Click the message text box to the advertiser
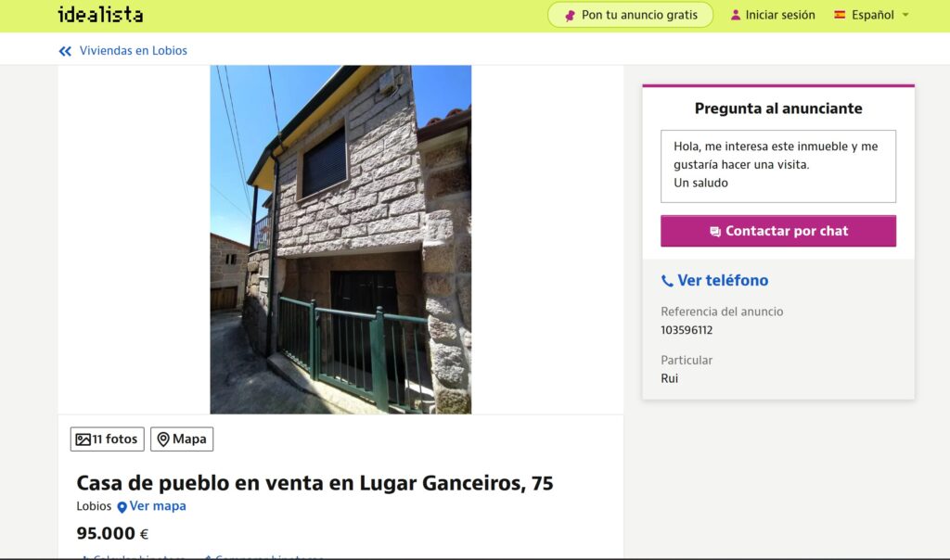950x560 pixels. click(778, 166)
